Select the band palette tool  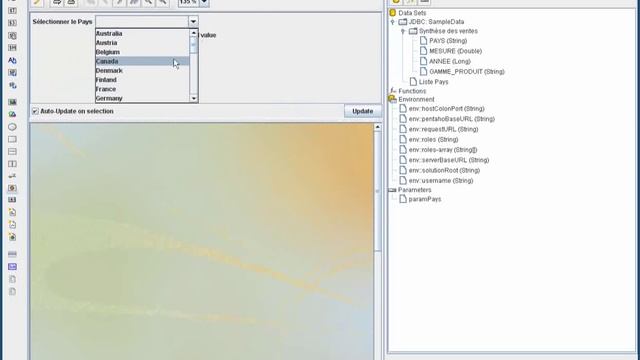pos(12,254)
